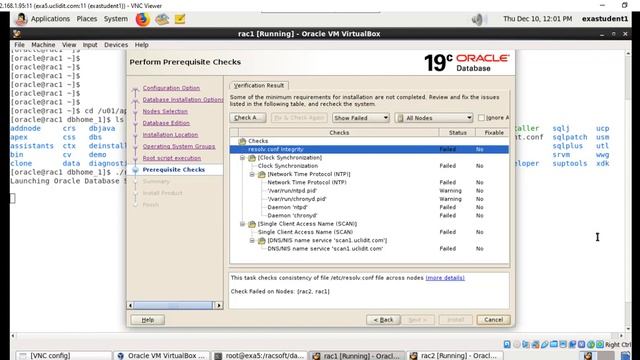Collapse the Clock Synchronization group
The width and height of the screenshot is (640, 360).
pyautogui.click(x=242, y=158)
